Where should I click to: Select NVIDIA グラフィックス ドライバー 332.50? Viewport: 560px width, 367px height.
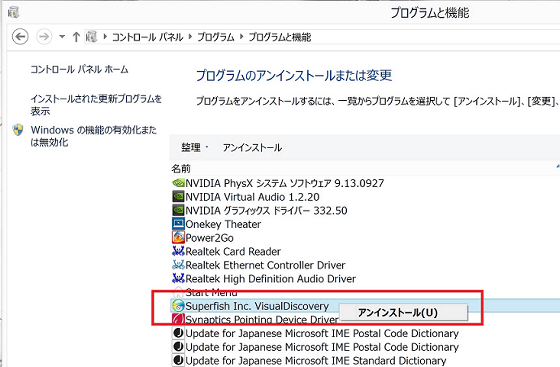point(266,210)
